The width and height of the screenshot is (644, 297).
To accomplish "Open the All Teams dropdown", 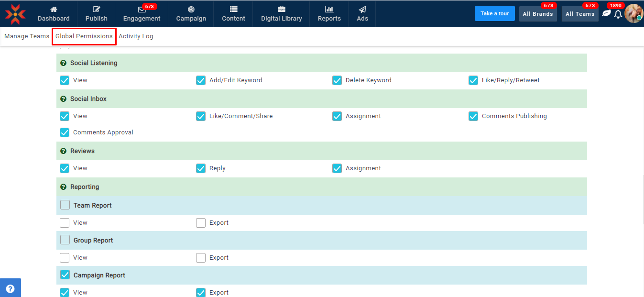I will [x=579, y=14].
